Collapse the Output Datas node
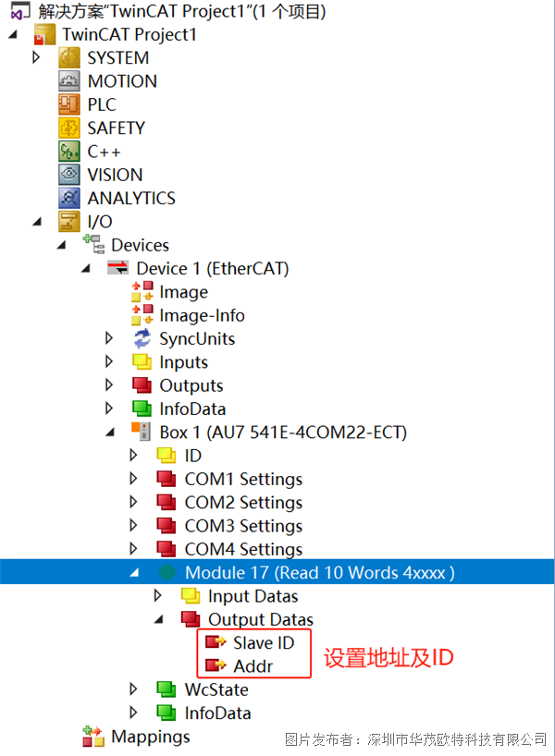This screenshot has width=555, height=756. tap(159, 619)
